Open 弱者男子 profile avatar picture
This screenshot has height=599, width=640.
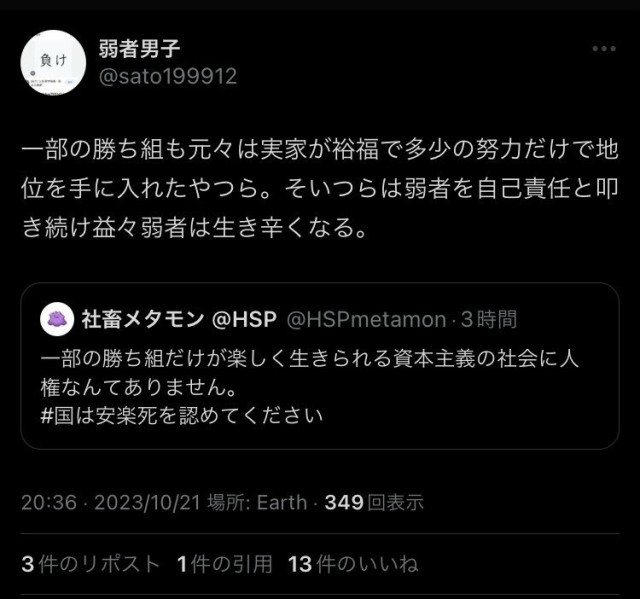tap(53, 62)
